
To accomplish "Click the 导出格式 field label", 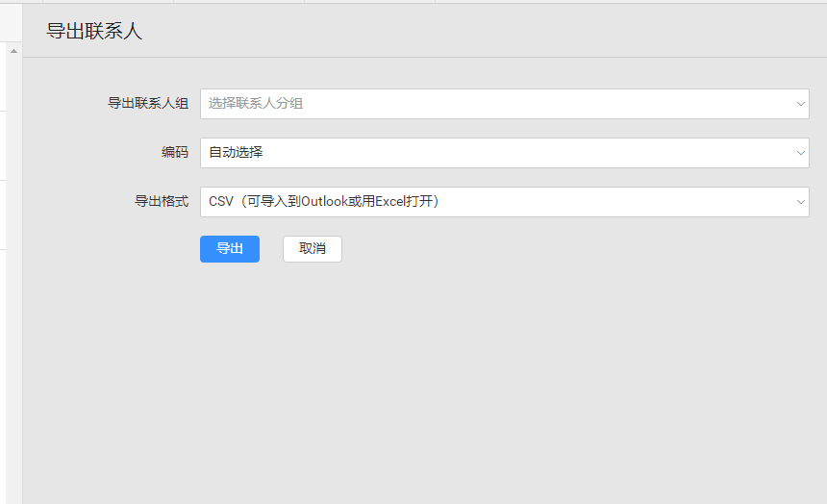I will point(161,202).
